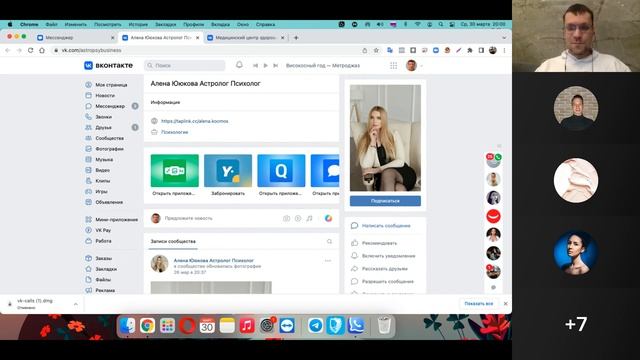
Task: Open Звонки in left sidebar
Action: click(99, 117)
